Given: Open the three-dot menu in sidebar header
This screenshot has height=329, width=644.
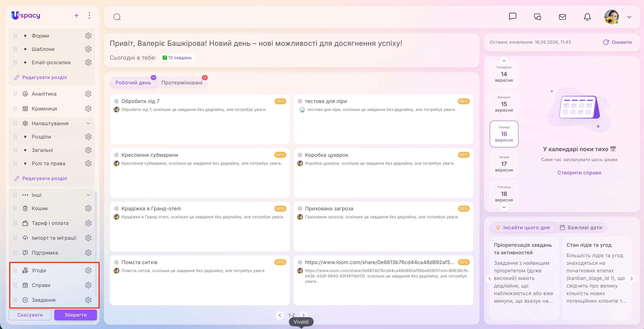Looking at the screenshot, I should [89, 16].
